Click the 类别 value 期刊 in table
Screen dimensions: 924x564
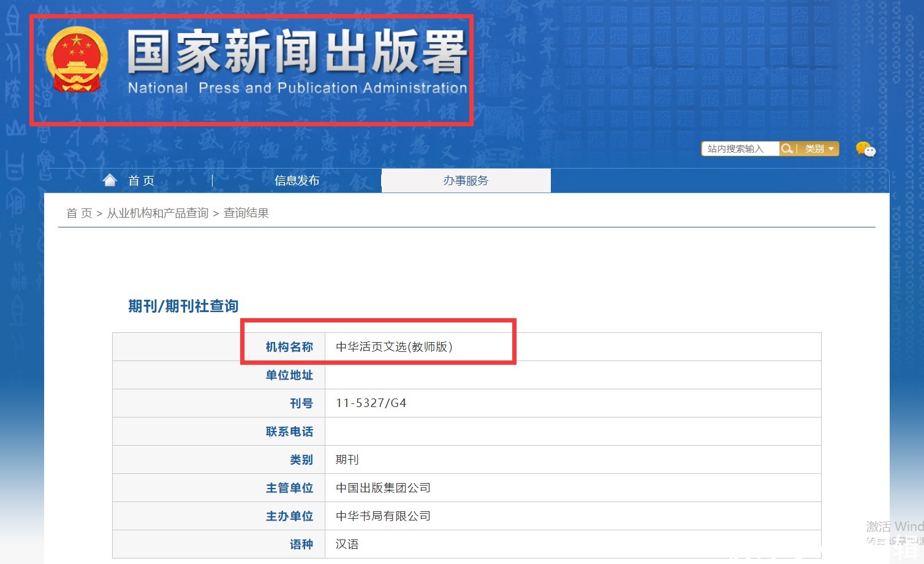(x=347, y=460)
